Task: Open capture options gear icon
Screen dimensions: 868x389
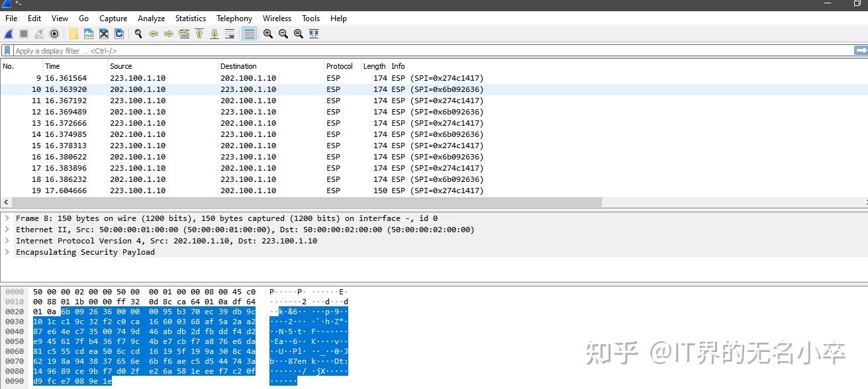Action: (54, 34)
